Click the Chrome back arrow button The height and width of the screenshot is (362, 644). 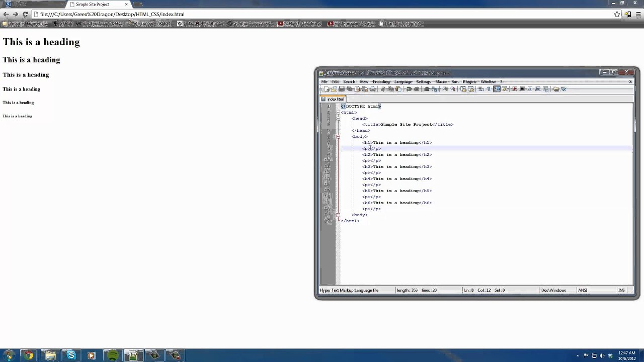tap(6, 14)
